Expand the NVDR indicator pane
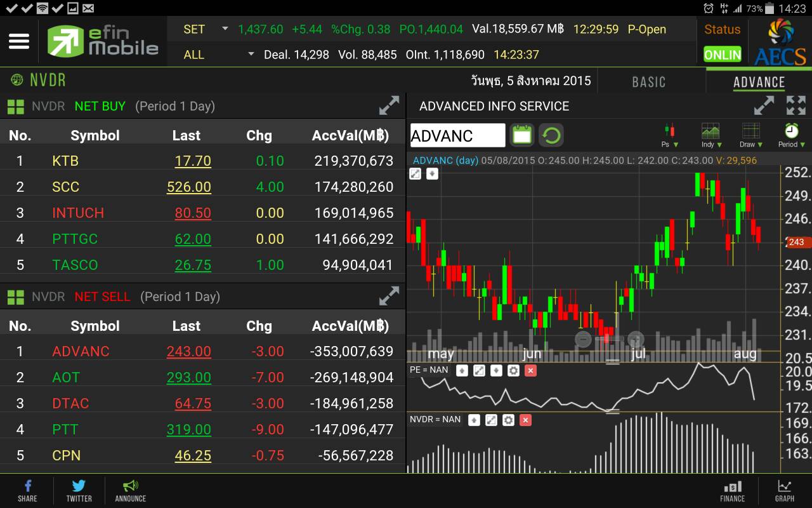The image size is (812, 508). [x=491, y=420]
